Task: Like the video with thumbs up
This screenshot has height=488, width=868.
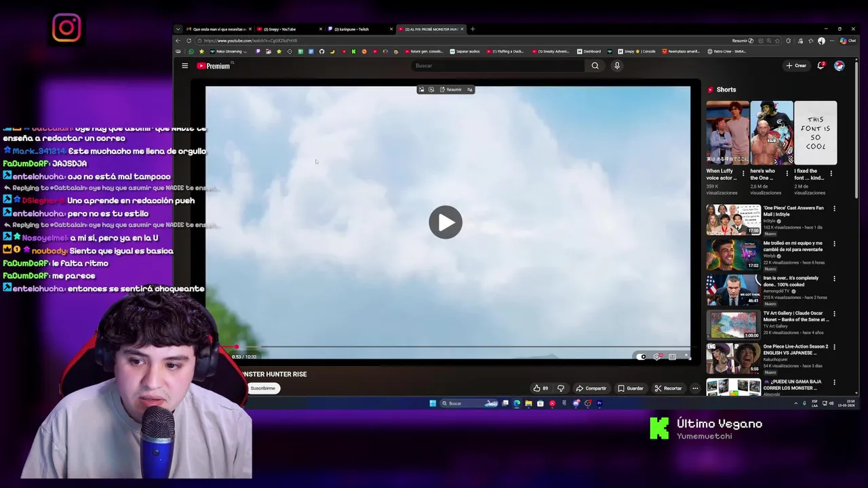Action: (x=540, y=388)
